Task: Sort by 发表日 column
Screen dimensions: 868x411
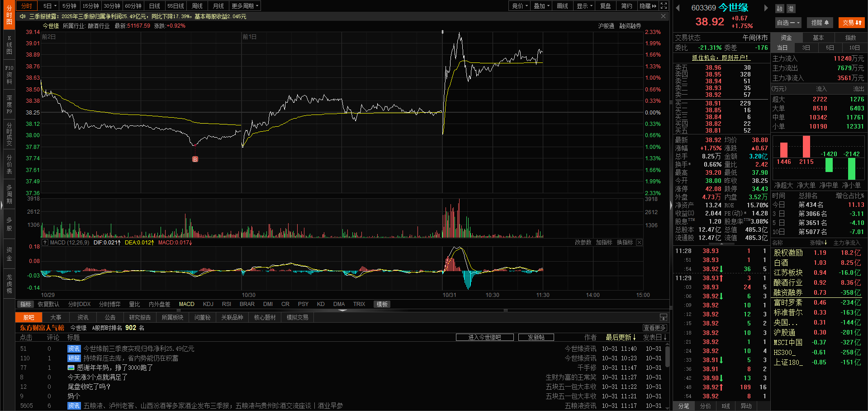Action: click(x=655, y=337)
